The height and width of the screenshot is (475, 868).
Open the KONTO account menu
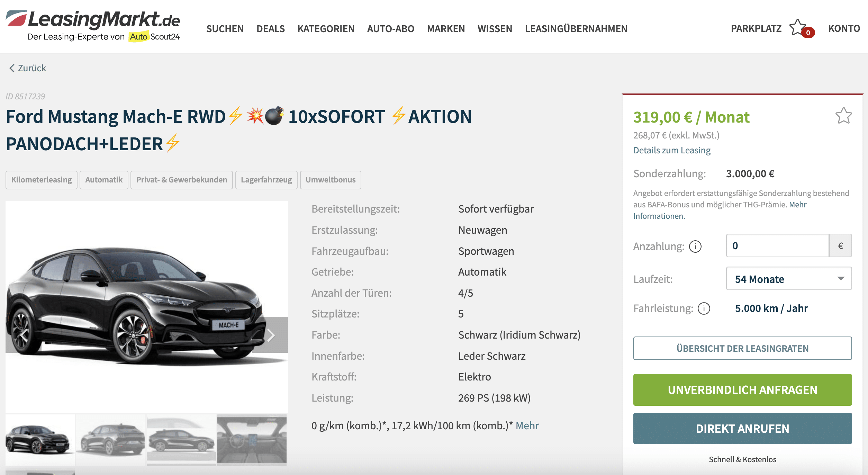tap(844, 28)
